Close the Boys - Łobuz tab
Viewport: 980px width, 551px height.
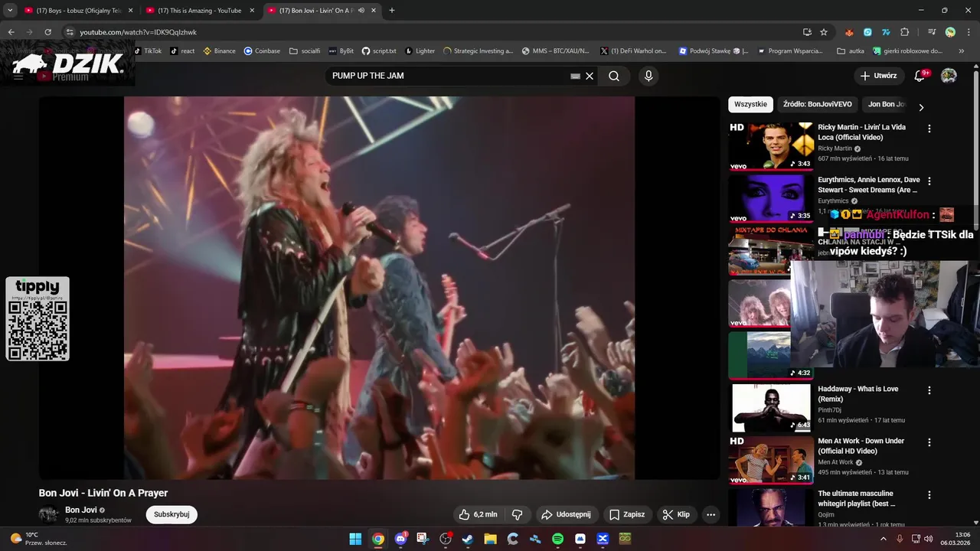130,11
